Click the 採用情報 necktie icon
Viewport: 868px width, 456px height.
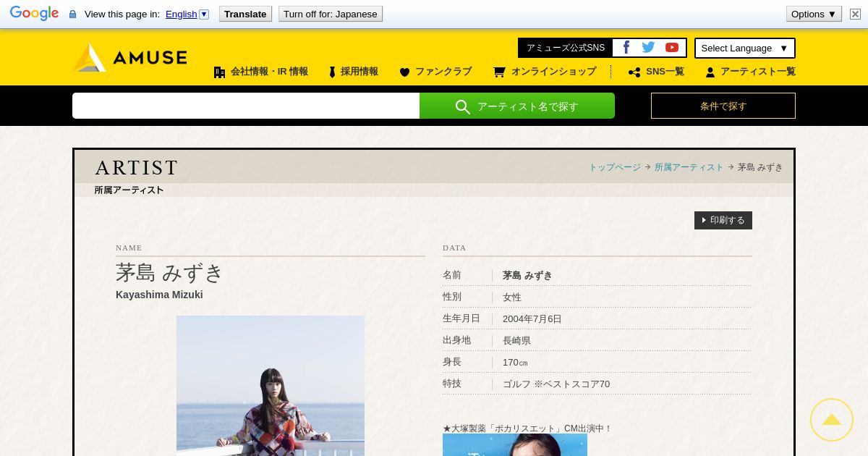click(332, 72)
